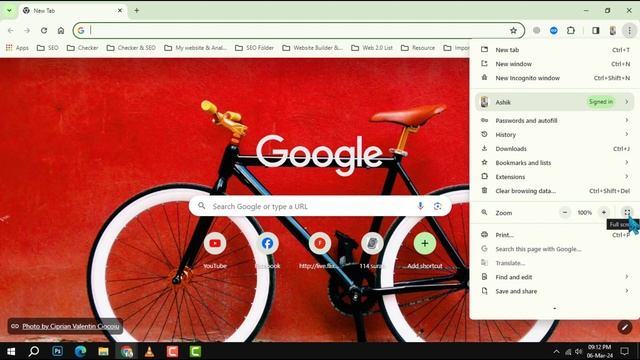
Task: Expand the Extensions submenu
Action: pos(555,177)
